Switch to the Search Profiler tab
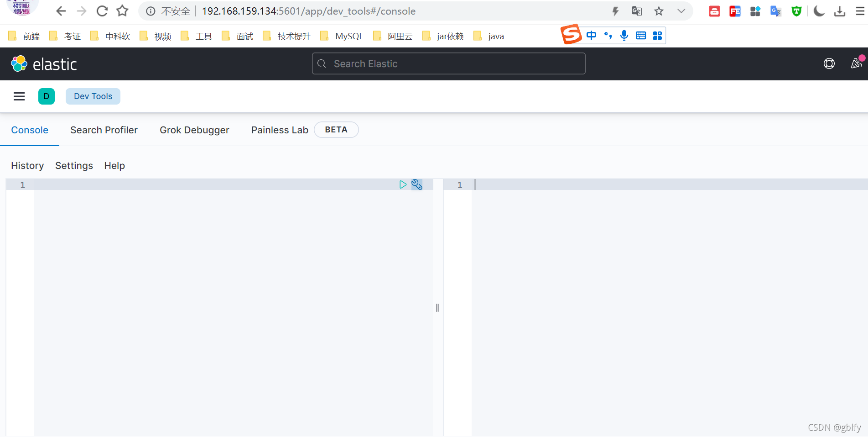The width and height of the screenshot is (868, 437). tap(104, 130)
